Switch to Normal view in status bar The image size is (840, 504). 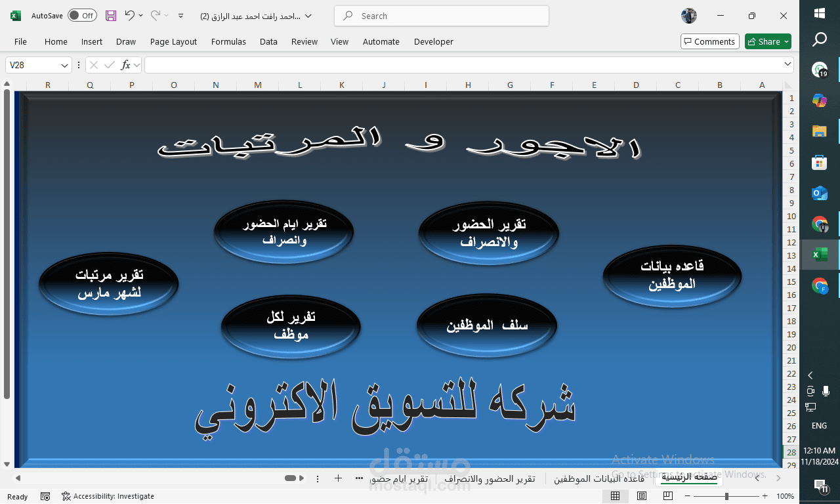click(x=615, y=496)
